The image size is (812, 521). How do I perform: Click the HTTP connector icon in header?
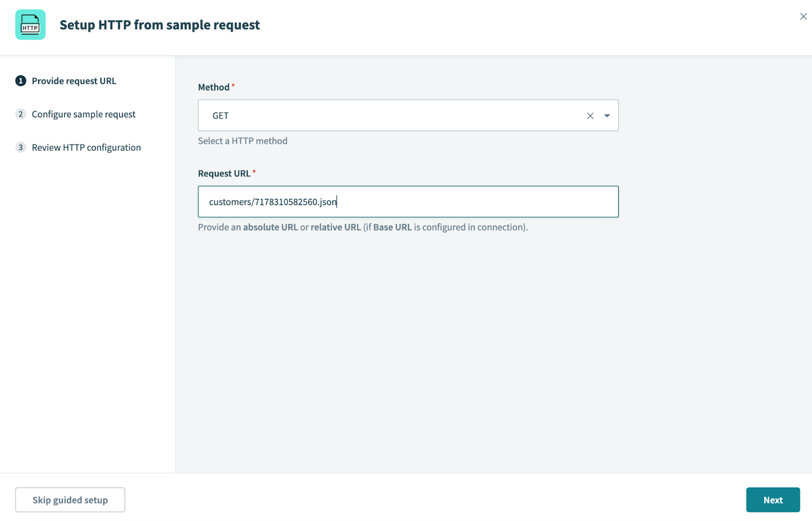coord(30,24)
